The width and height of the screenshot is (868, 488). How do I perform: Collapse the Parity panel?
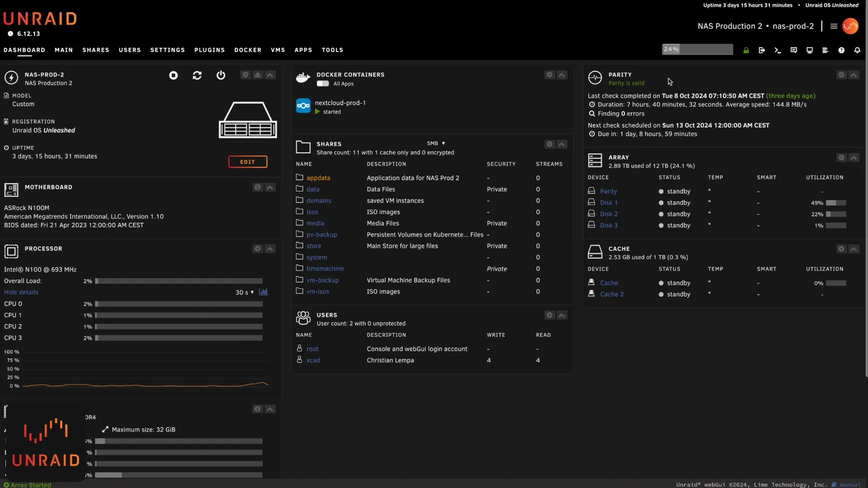(853, 75)
